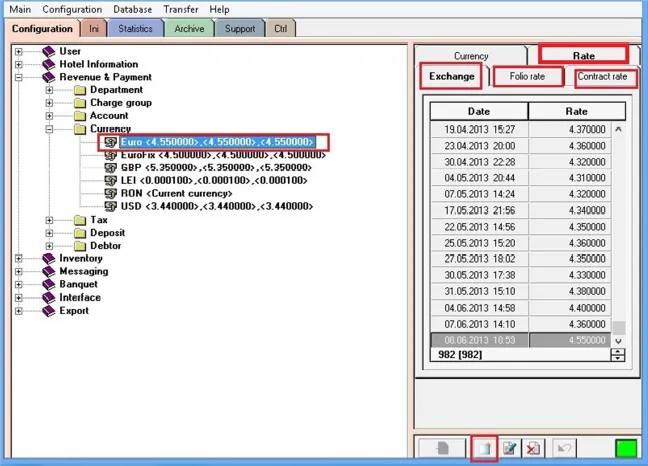This screenshot has width=648, height=466.
Task: Switch to the Ini tab
Action: 94,29
